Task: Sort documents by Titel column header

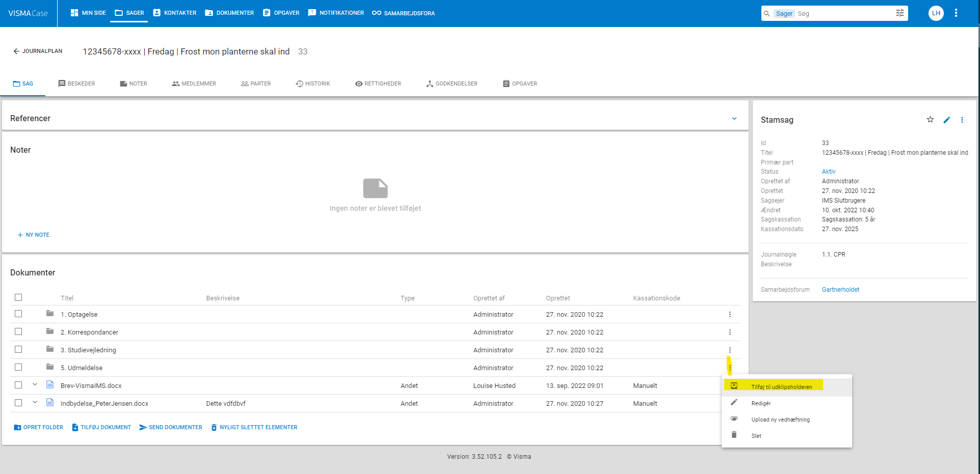Action: (x=67, y=298)
